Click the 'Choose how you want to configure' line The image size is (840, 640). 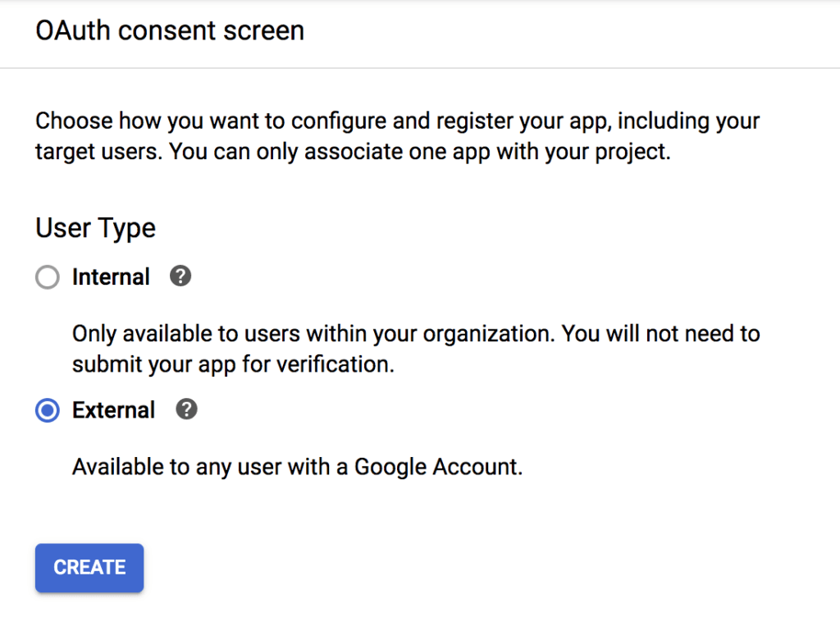click(397, 121)
